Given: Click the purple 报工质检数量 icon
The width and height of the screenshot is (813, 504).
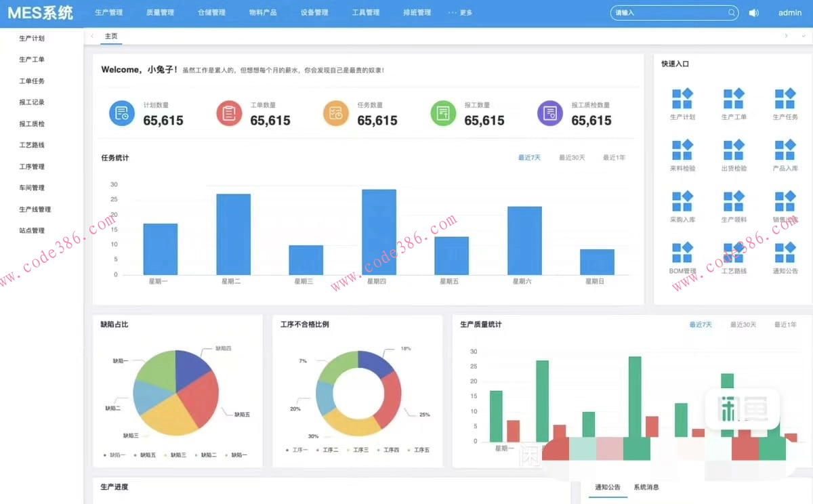Looking at the screenshot, I should click(550, 113).
